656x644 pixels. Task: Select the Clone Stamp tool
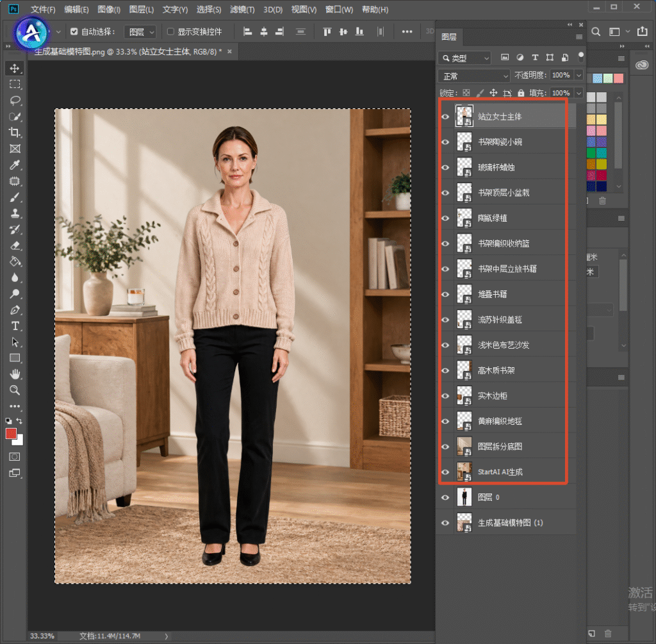pyautogui.click(x=15, y=213)
